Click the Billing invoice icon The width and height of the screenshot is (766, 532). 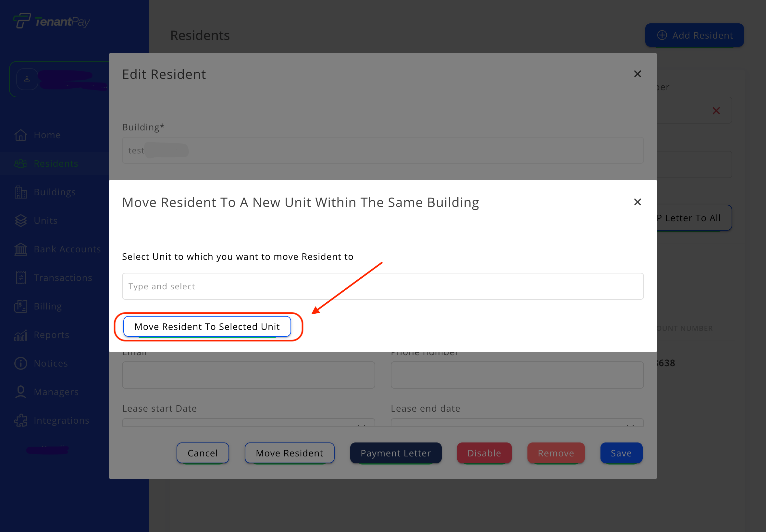click(21, 306)
